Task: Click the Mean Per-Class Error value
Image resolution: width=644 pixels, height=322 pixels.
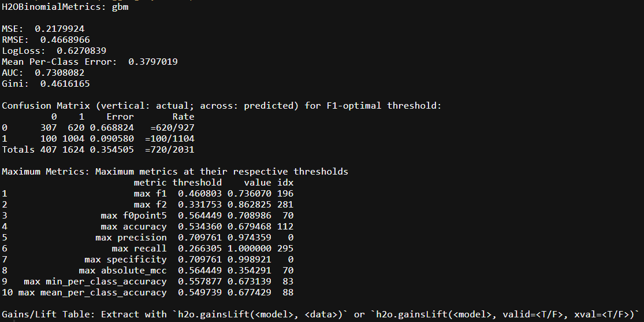Action: coord(153,62)
